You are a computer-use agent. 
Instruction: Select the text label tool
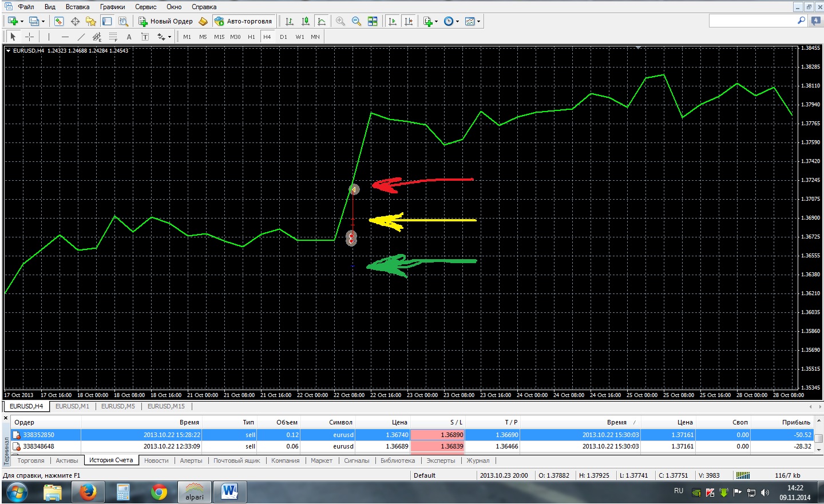(145, 37)
